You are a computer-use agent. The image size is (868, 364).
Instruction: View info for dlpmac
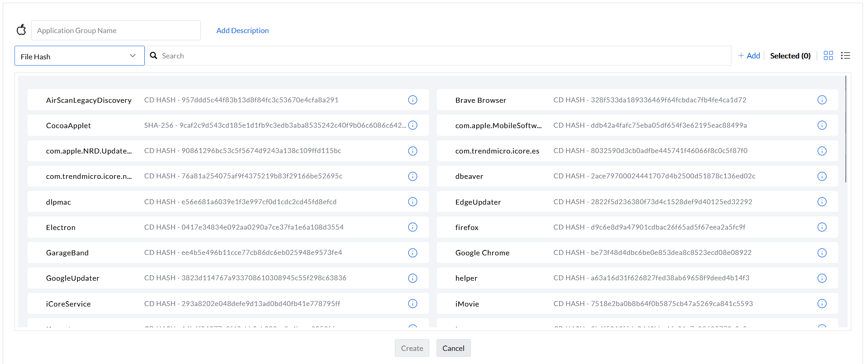point(413,202)
